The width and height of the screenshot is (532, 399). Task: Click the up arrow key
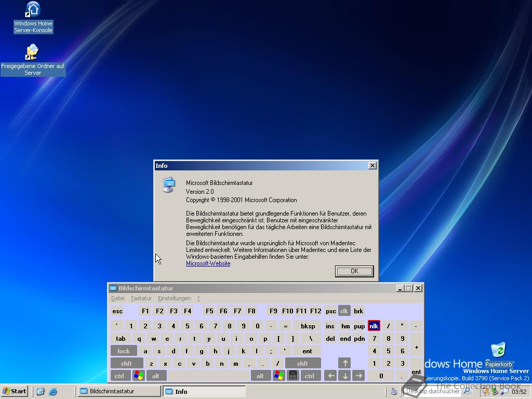click(x=345, y=363)
